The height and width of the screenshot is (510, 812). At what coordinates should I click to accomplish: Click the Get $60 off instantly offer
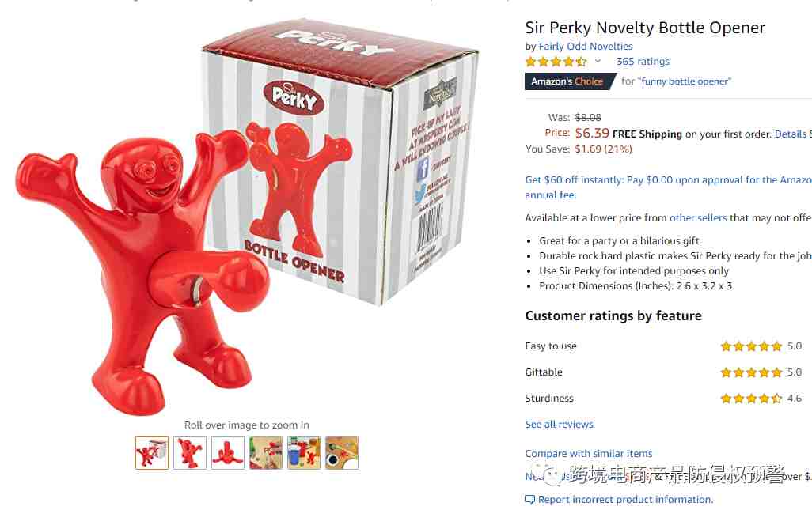tap(668, 187)
